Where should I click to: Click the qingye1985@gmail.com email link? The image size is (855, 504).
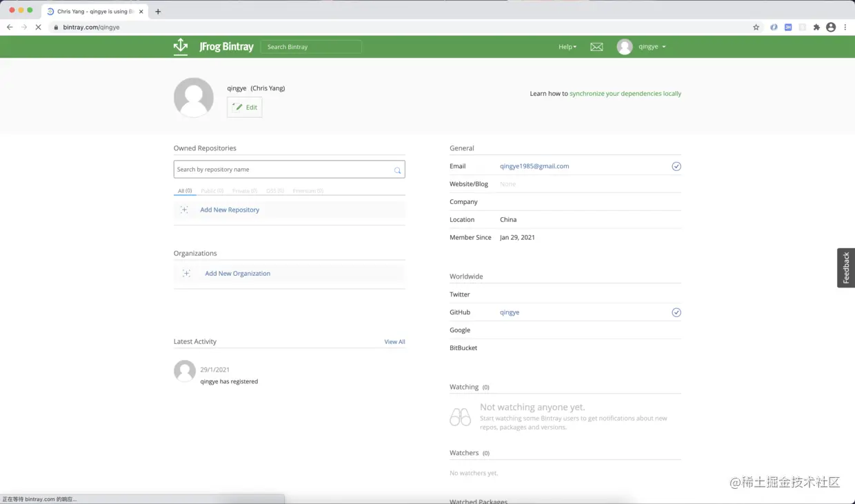click(x=534, y=166)
